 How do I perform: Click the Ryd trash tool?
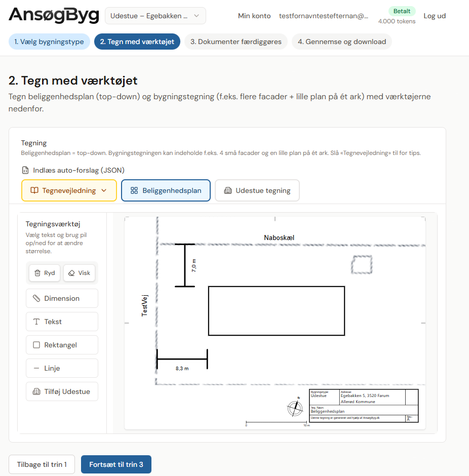coord(44,272)
